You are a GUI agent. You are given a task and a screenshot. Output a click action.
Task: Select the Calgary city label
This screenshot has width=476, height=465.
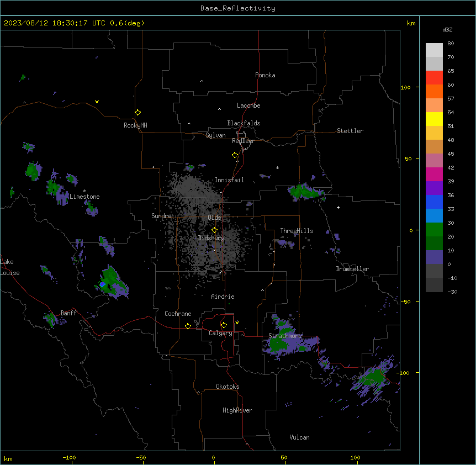[x=220, y=333]
